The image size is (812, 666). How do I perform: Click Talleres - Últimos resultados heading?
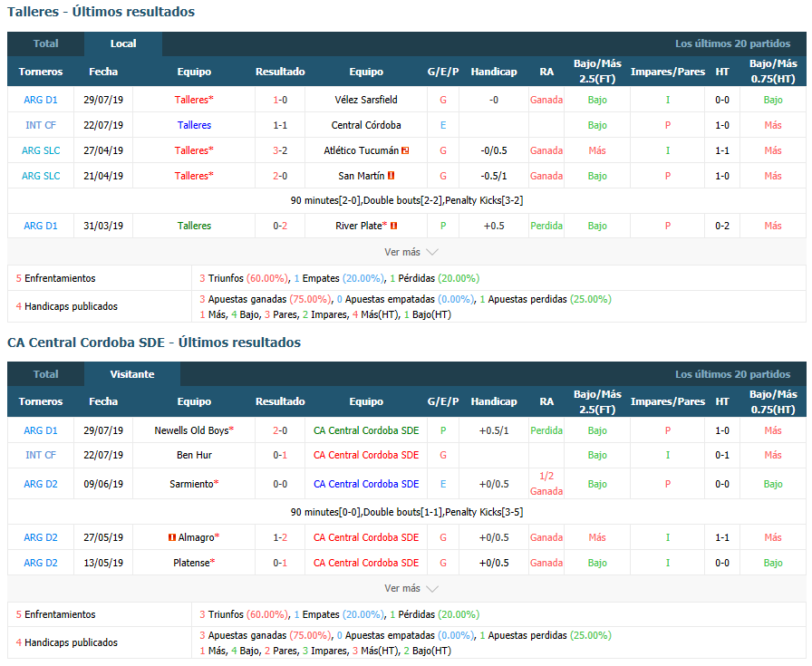(x=101, y=12)
